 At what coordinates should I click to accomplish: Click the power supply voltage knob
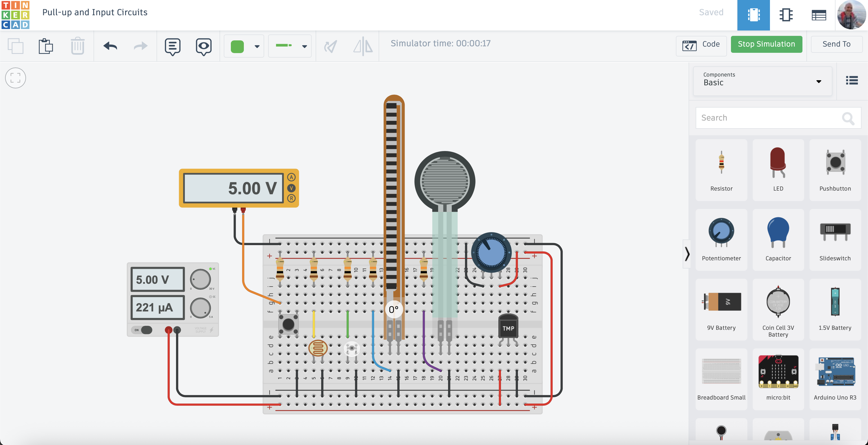tap(201, 279)
